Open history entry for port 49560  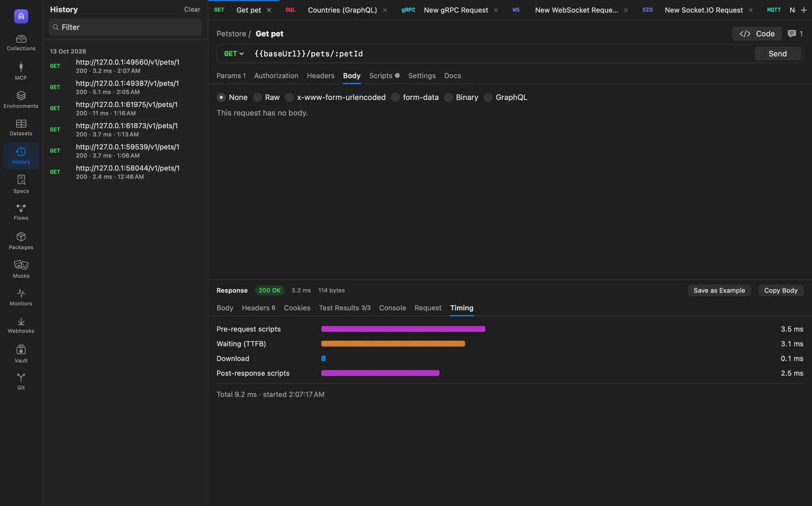[125, 66]
